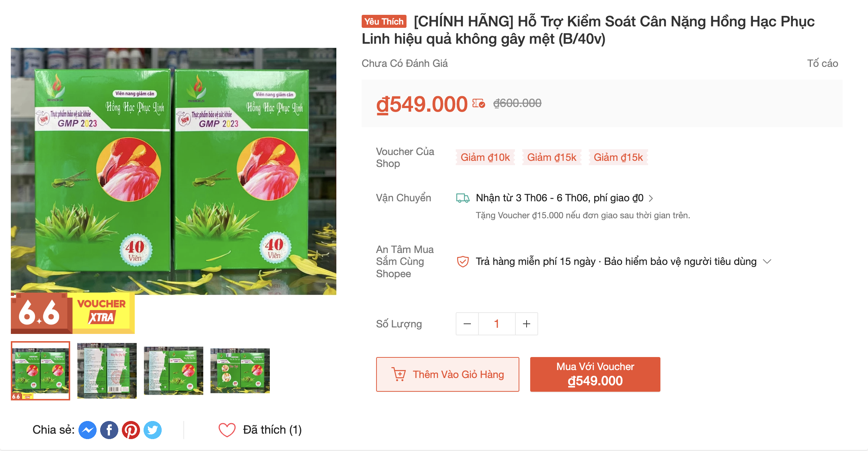Expand the return policy dropdown arrow
The width and height of the screenshot is (868, 451).
pyautogui.click(x=767, y=261)
